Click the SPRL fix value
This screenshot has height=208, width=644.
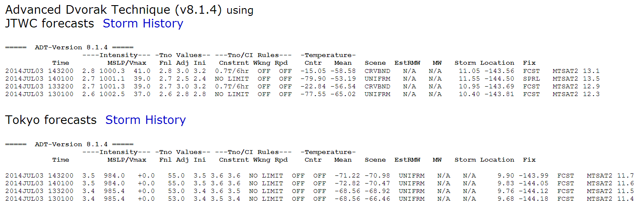pyautogui.click(x=531, y=78)
